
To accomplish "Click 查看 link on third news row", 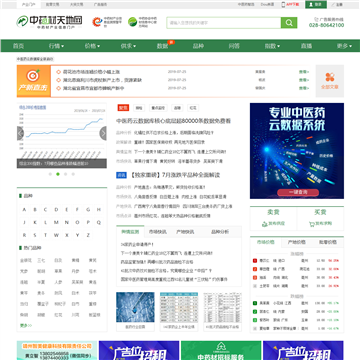I will (x=304, y=88).
